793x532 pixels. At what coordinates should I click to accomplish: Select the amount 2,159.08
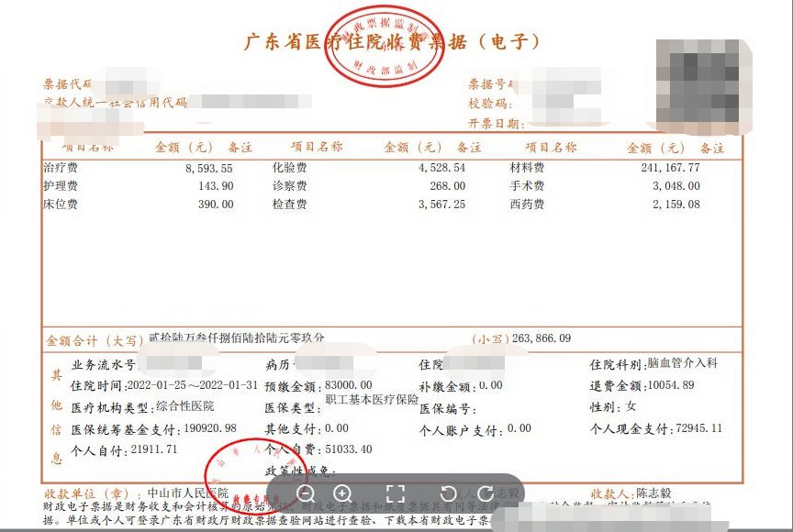pos(676,205)
